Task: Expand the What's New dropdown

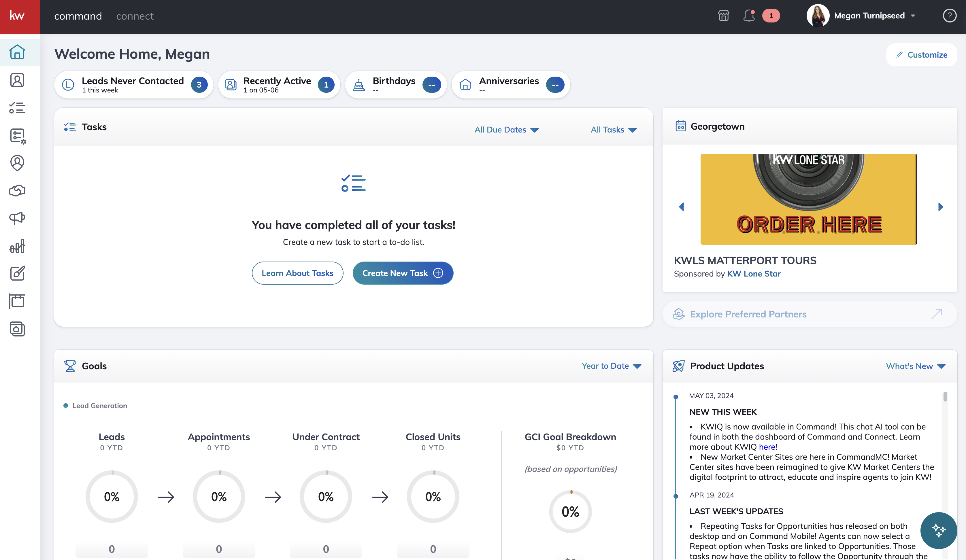Action: [x=915, y=366]
